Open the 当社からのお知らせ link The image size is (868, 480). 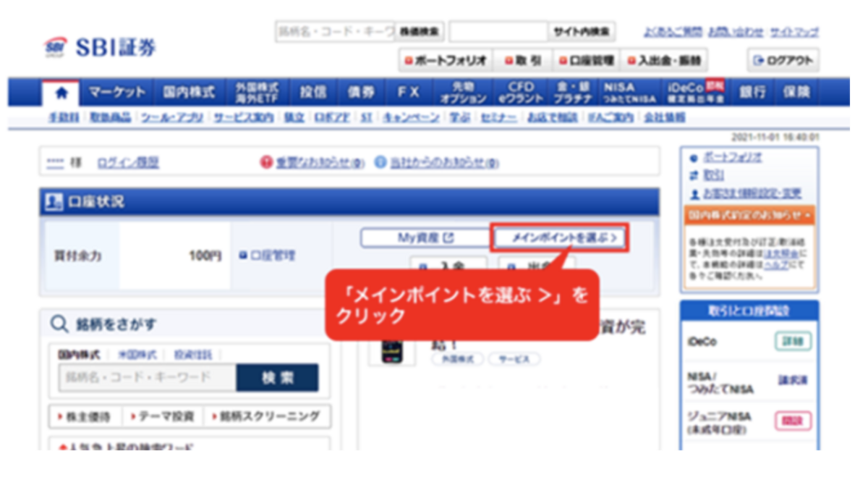click(x=444, y=164)
